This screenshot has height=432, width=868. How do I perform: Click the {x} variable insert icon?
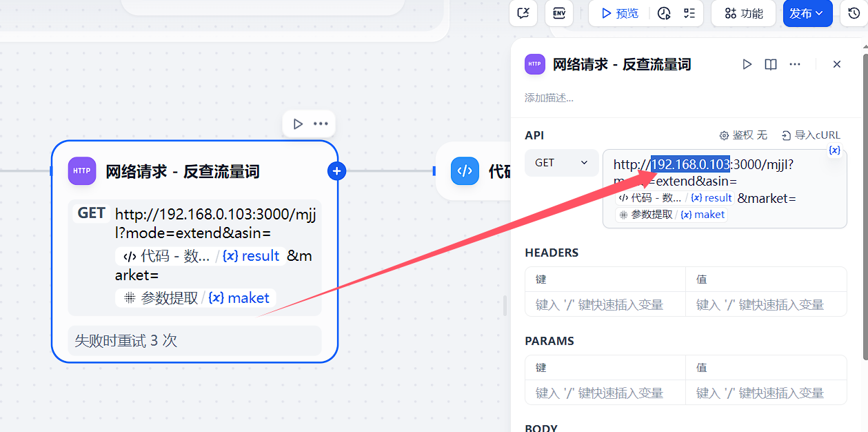tap(834, 150)
